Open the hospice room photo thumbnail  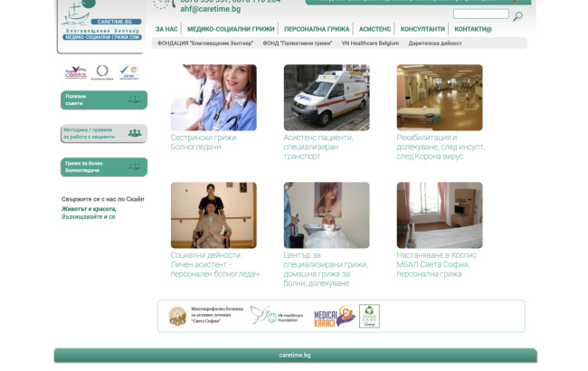pos(440,215)
